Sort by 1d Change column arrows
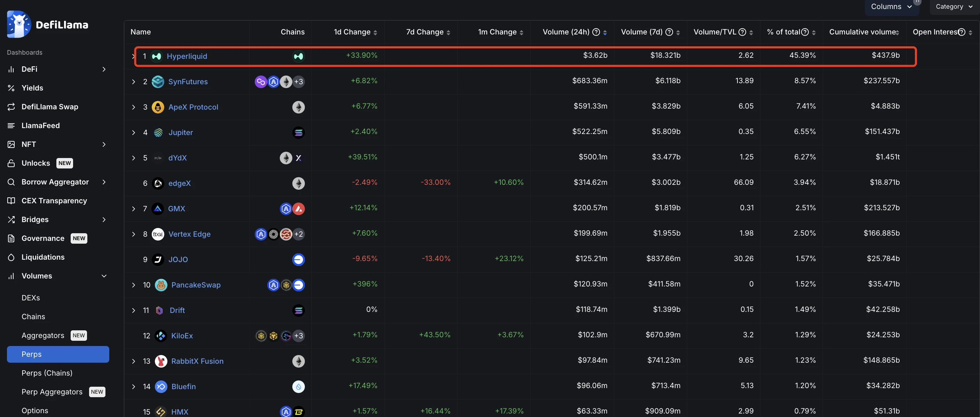The width and height of the screenshot is (980, 417). tap(375, 33)
